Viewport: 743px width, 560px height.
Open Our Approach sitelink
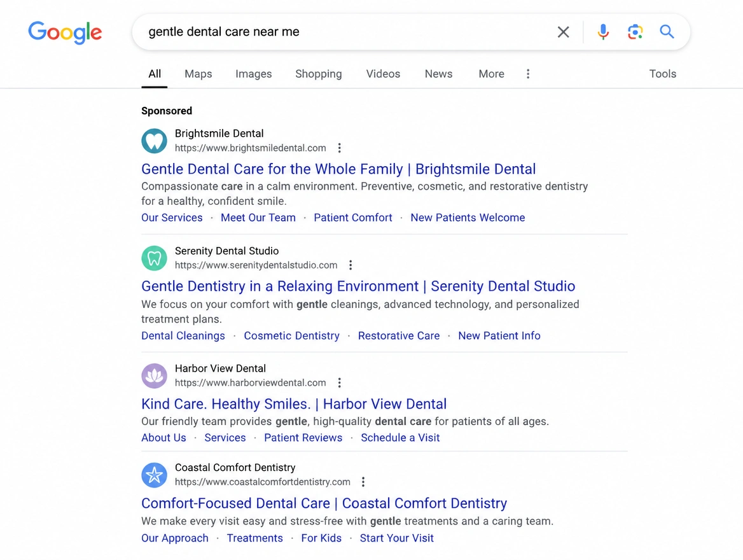[x=174, y=538]
